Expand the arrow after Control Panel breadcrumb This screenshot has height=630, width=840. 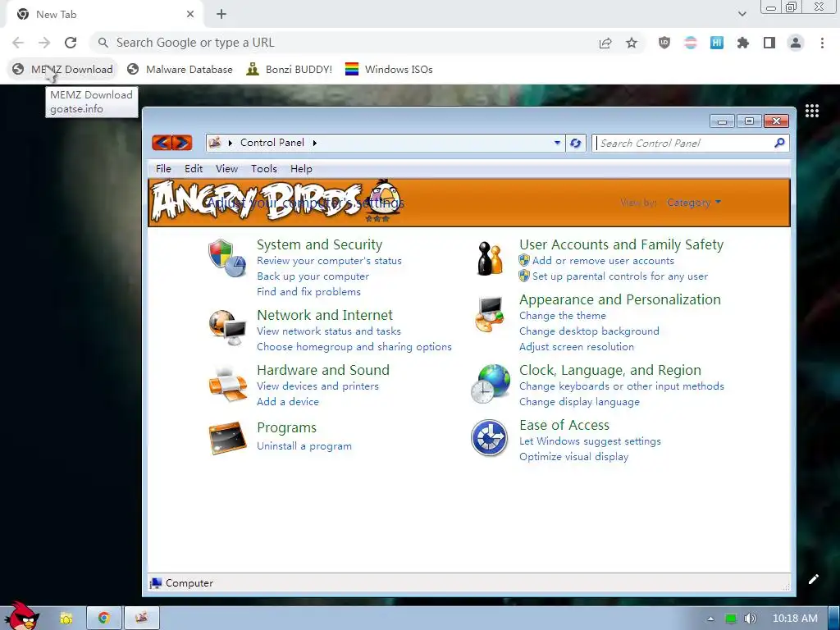click(x=315, y=143)
